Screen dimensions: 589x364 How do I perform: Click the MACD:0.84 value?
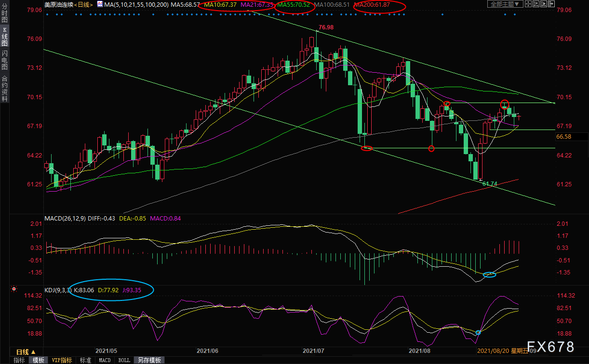click(x=165, y=219)
